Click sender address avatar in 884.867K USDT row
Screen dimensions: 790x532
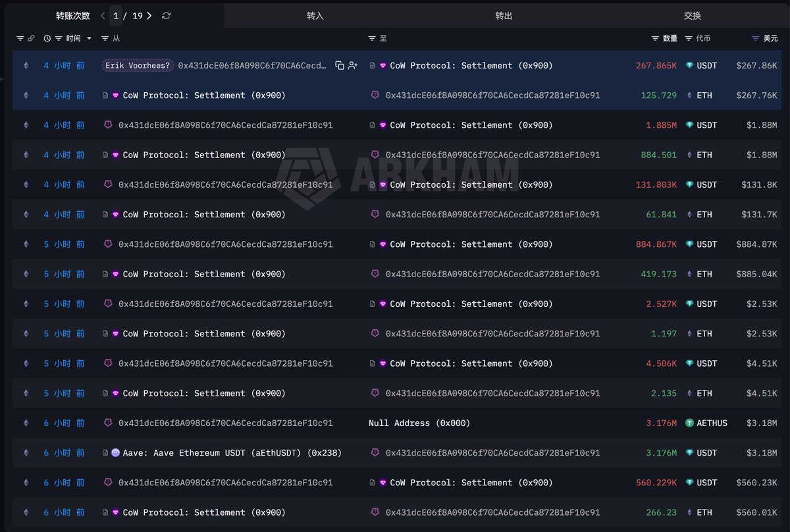[109, 244]
